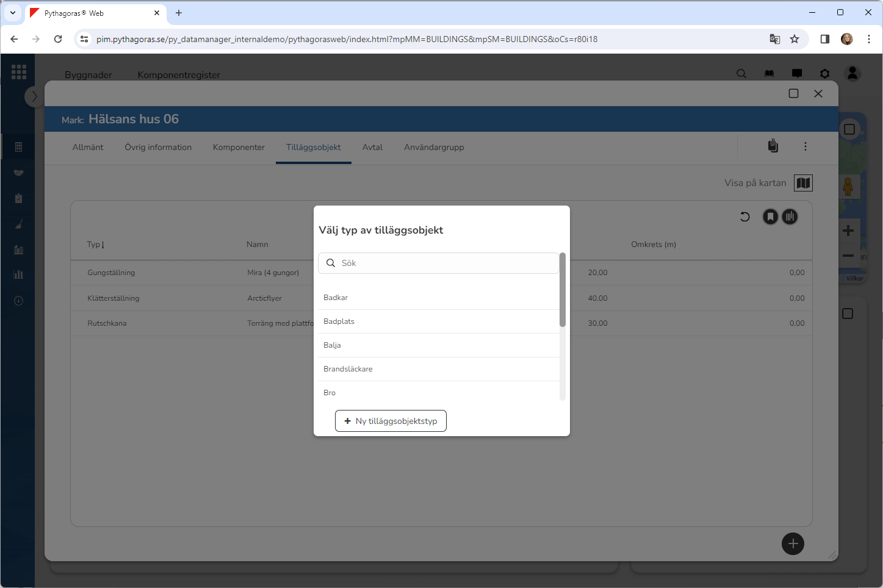
Task: Click the clipboard attachment icon in tab bar
Action: point(773,146)
